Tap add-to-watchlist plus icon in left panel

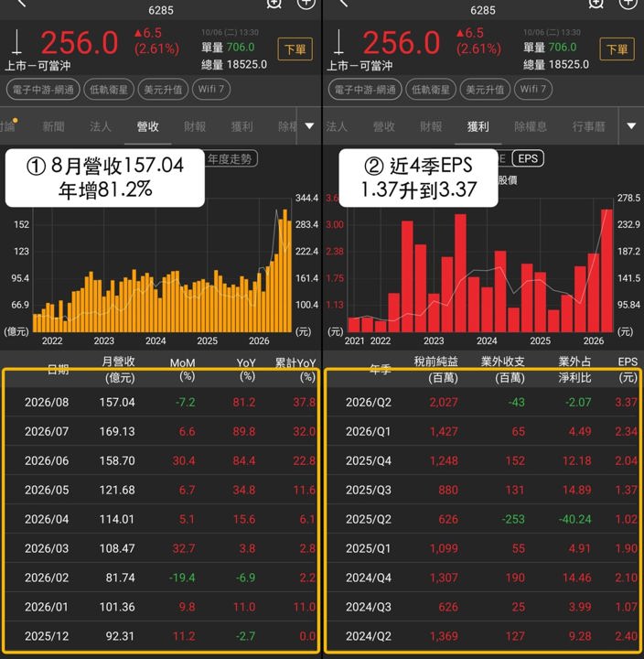[x=306, y=4]
